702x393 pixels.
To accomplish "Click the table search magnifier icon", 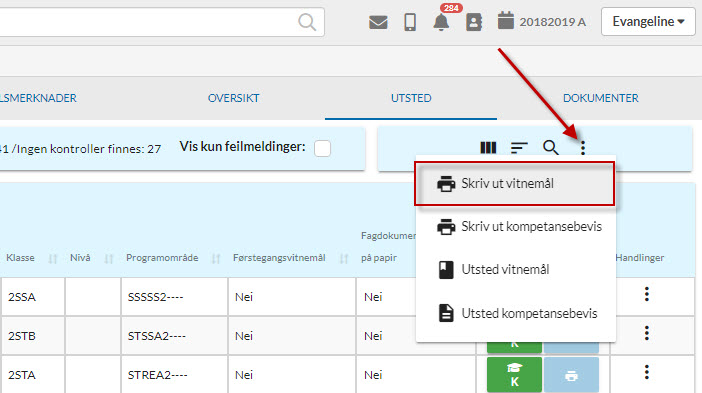I will pyautogui.click(x=551, y=147).
